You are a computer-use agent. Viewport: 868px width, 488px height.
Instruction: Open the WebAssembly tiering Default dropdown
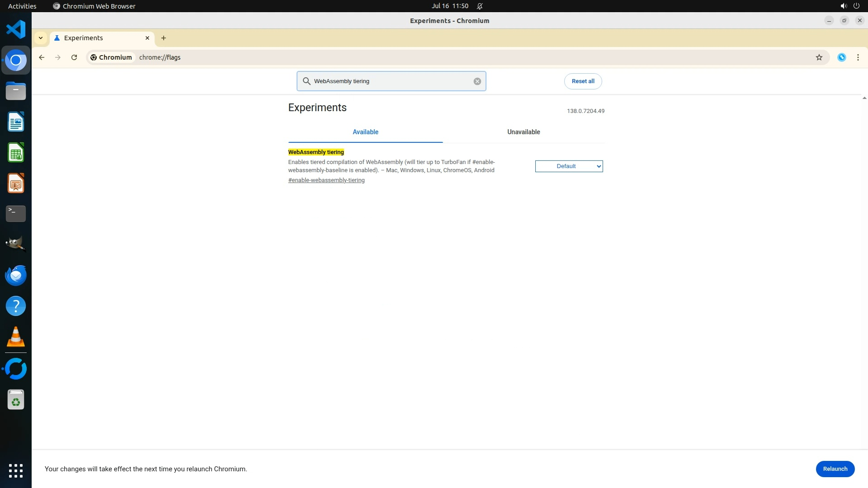[x=569, y=166]
